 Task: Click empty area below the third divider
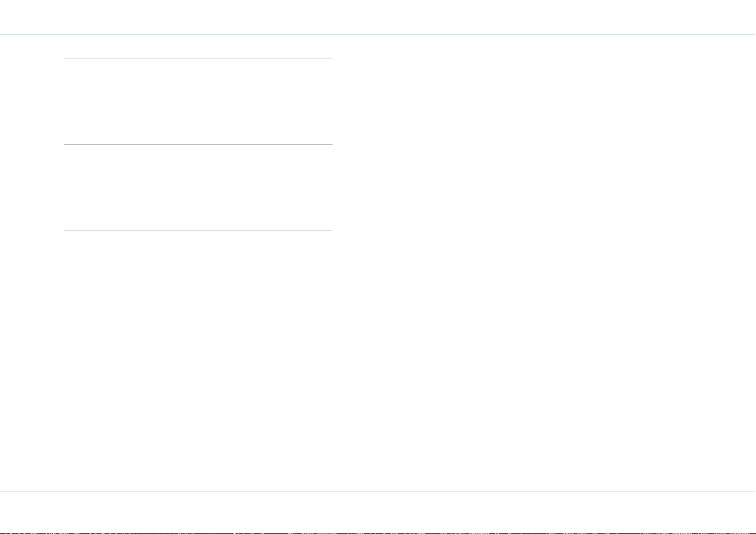(198, 361)
